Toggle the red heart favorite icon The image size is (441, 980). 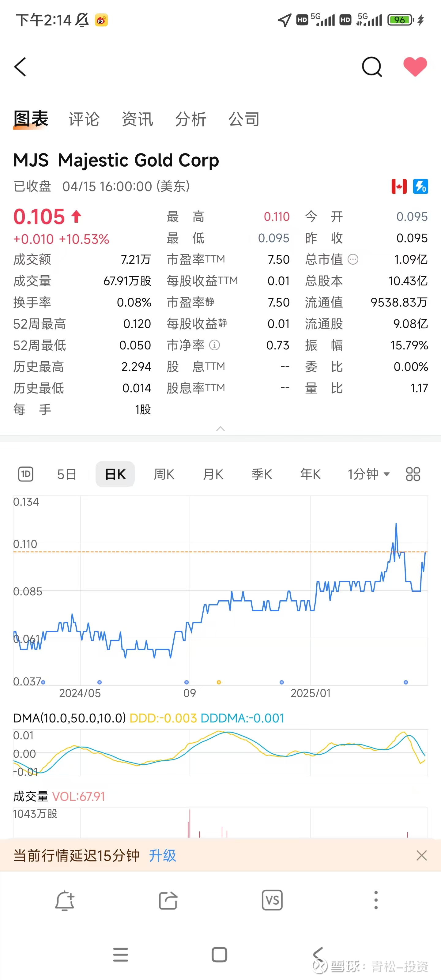[x=415, y=66]
